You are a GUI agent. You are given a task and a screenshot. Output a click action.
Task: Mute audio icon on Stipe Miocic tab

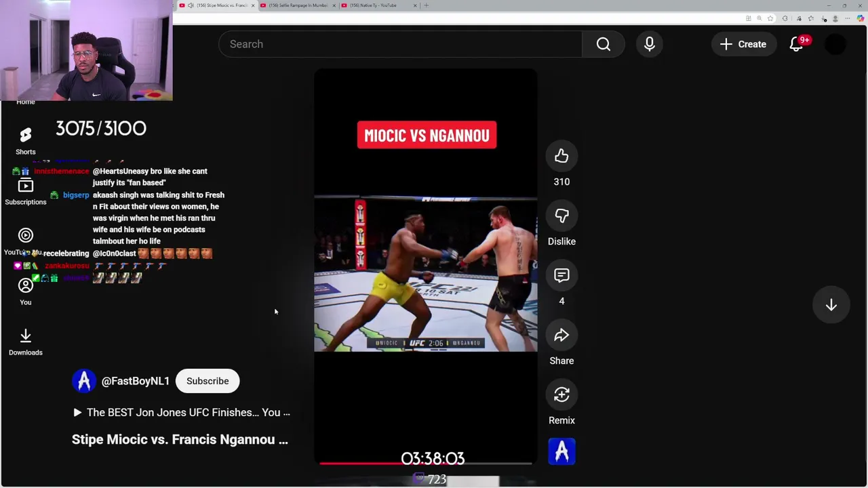pyautogui.click(x=191, y=5)
